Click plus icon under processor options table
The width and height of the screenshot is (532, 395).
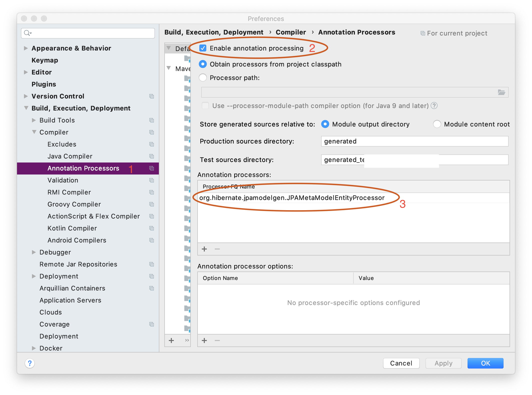(204, 340)
